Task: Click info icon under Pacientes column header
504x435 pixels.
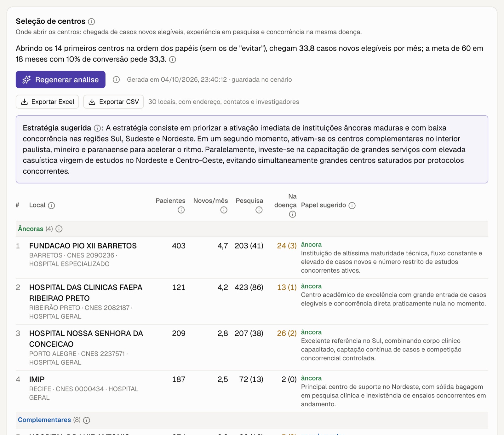Action: point(181,210)
